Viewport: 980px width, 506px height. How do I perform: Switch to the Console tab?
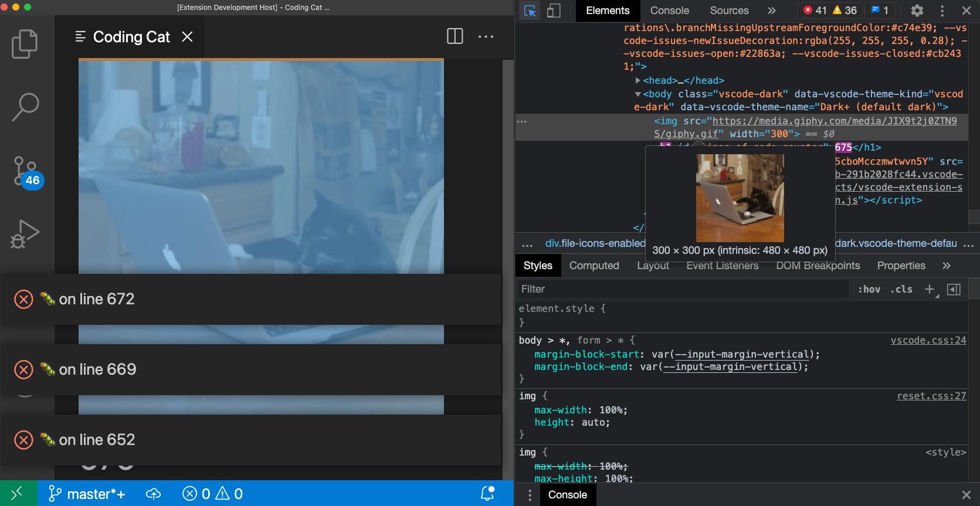click(x=670, y=11)
